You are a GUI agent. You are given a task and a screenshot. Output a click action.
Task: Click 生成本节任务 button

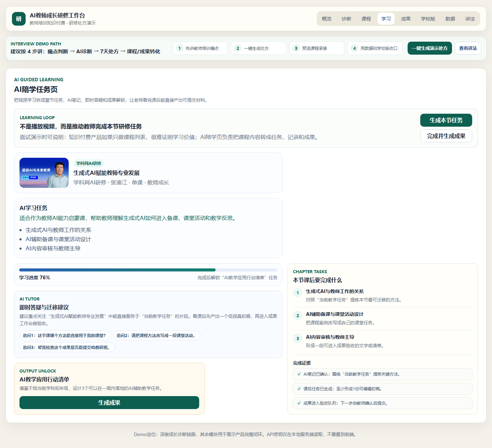tap(446, 120)
